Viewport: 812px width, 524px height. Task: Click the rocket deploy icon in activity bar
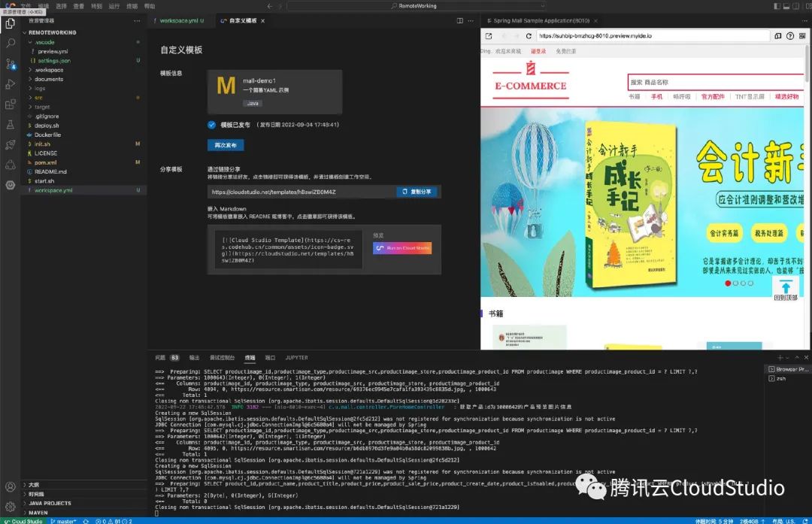tap(10, 145)
